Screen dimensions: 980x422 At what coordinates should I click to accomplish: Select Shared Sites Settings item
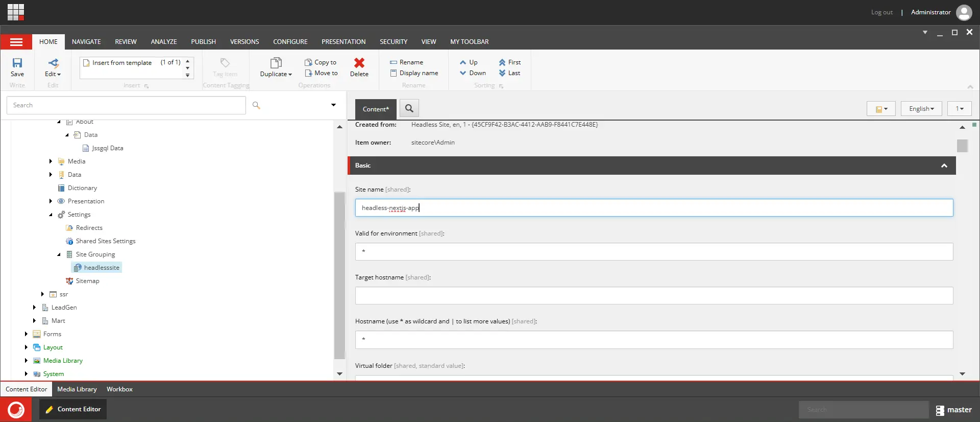[x=101, y=241]
